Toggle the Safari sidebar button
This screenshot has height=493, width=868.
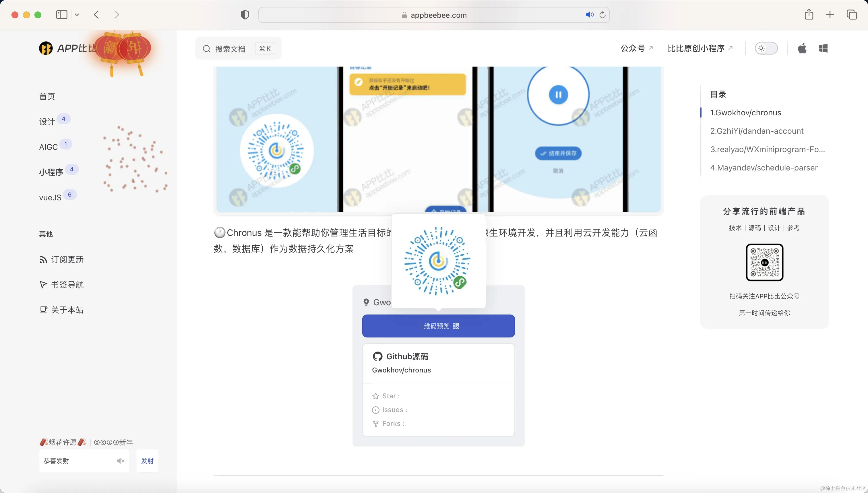62,15
